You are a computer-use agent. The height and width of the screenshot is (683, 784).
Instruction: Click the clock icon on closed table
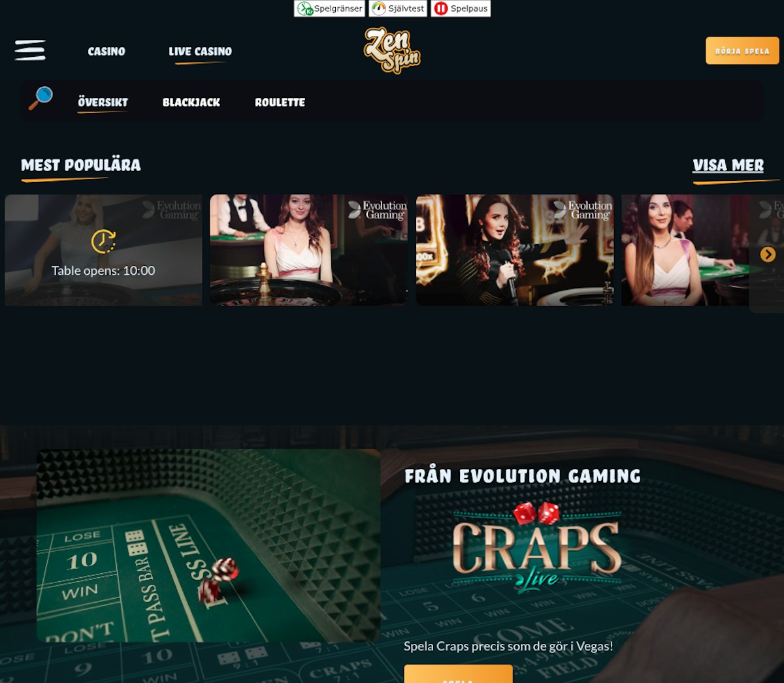(103, 242)
